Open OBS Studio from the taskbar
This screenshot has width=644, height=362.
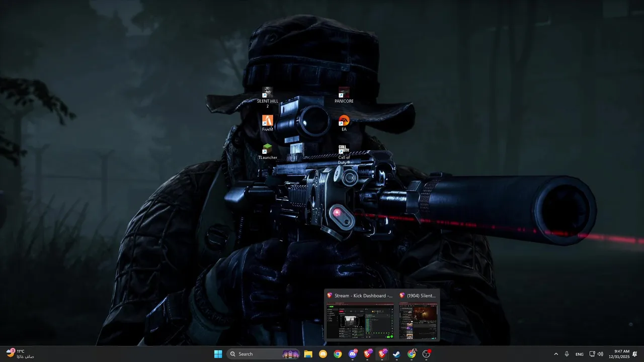pos(427,354)
